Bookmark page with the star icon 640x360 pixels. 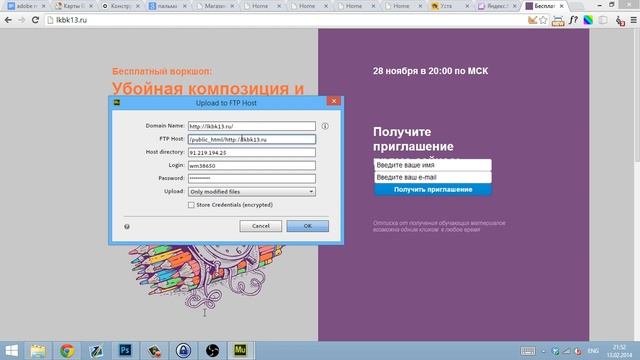point(543,20)
